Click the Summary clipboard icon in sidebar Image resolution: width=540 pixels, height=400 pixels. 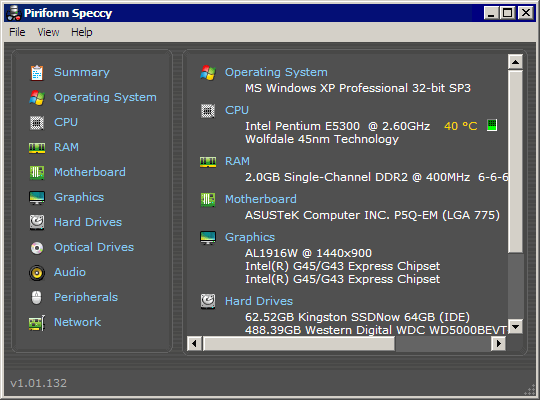tap(37, 73)
